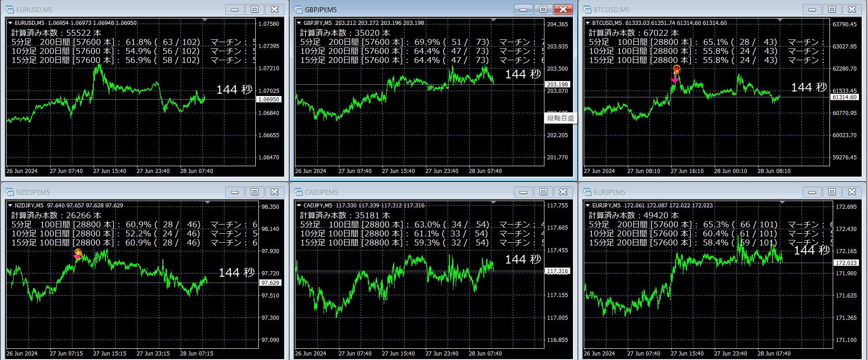This screenshot has width=868, height=360.
Task: Maximize the NZDJPY,M5 chart window
Action: (x=254, y=192)
